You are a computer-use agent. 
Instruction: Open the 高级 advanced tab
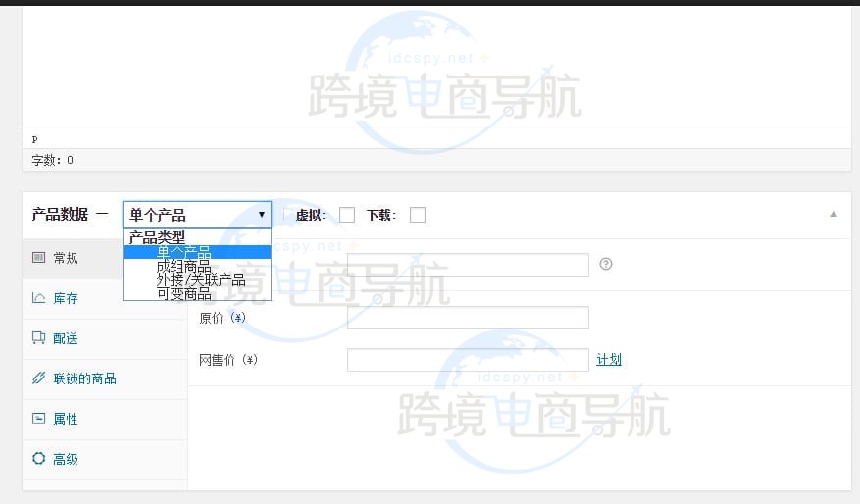point(105,460)
